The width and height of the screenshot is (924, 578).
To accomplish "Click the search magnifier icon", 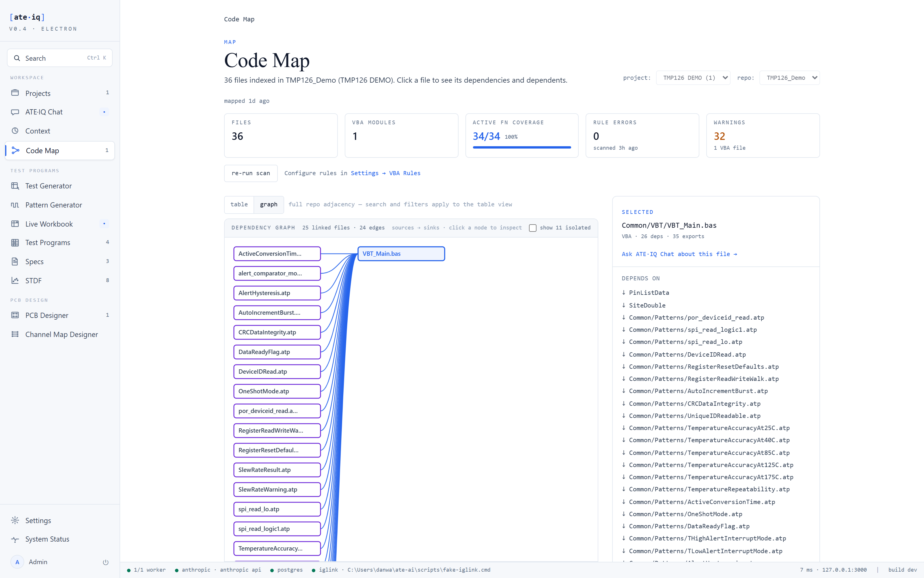I will (17, 58).
